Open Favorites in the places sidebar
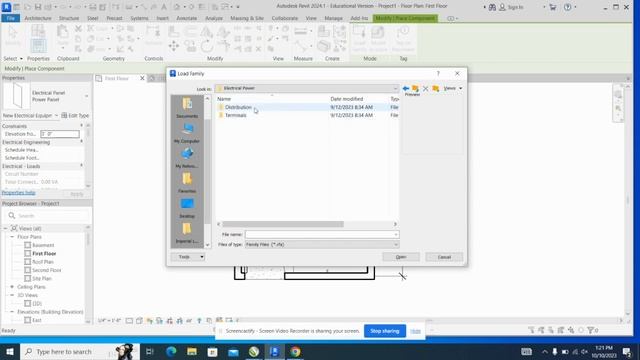The height and width of the screenshot is (360, 640). coord(187,183)
